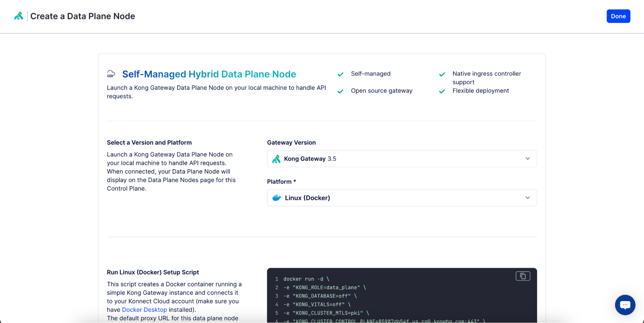The height and width of the screenshot is (323, 644).
Task: Click the Done button
Action: pos(618,16)
